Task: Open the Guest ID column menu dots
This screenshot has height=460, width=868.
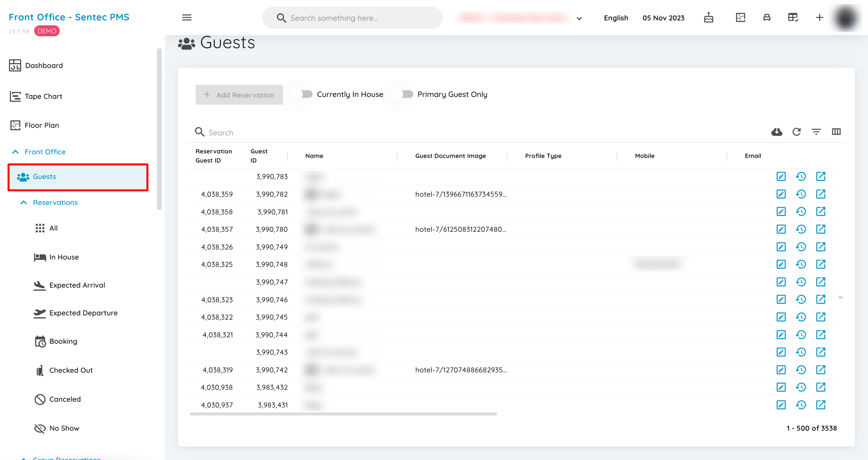Action: (288, 156)
